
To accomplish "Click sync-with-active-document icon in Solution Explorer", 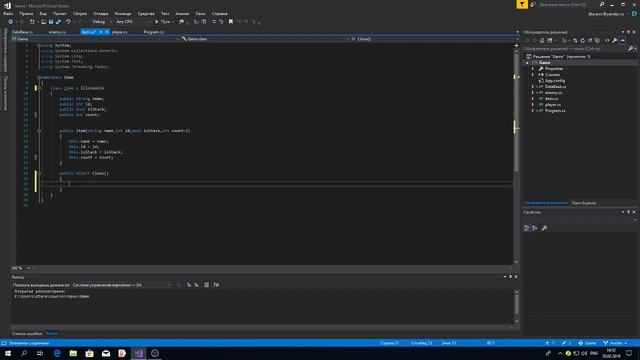I will pyautogui.click(x=575, y=40).
